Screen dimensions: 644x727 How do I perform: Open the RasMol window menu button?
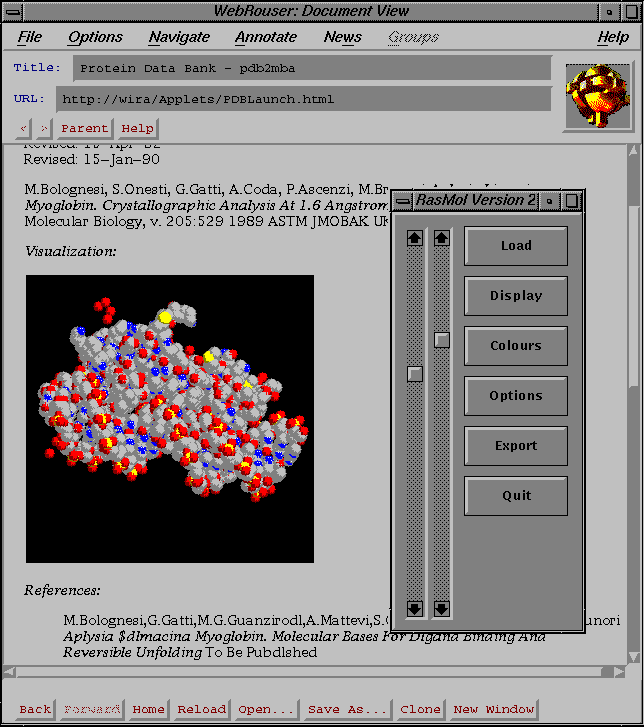click(403, 201)
